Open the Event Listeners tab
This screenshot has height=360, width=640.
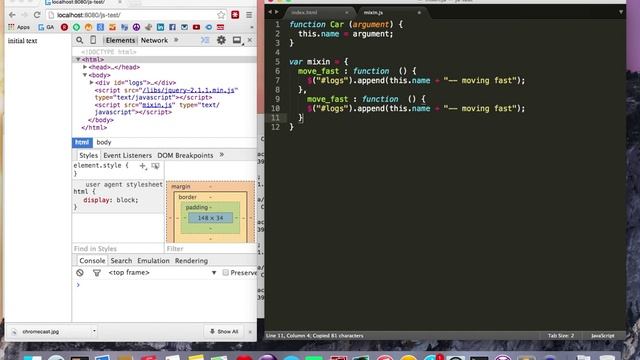point(127,156)
